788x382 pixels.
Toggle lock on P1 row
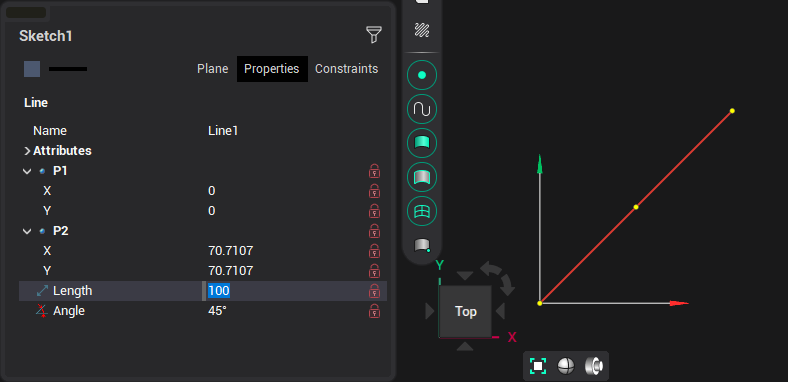tap(374, 171)
